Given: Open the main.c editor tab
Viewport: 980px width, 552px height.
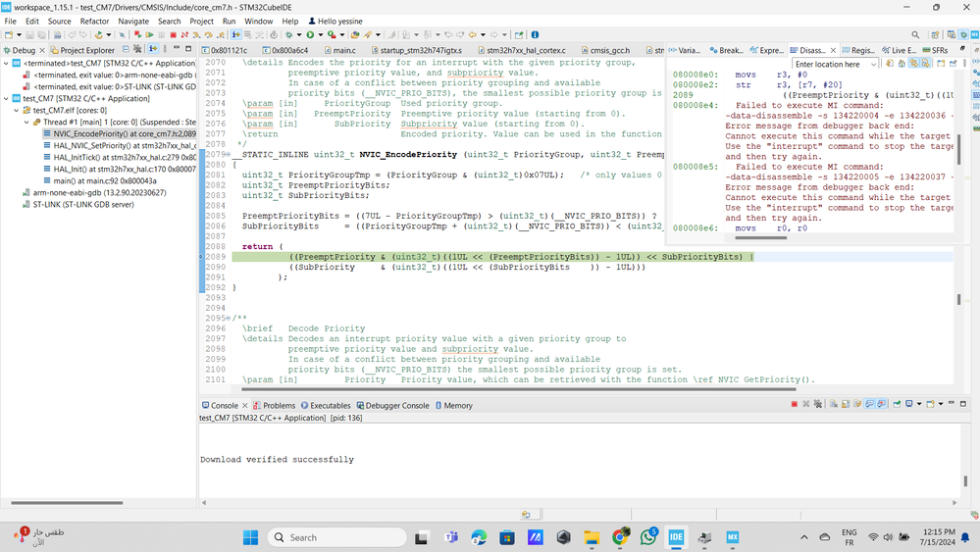Looking at the screenshot, I should point(340,50).
